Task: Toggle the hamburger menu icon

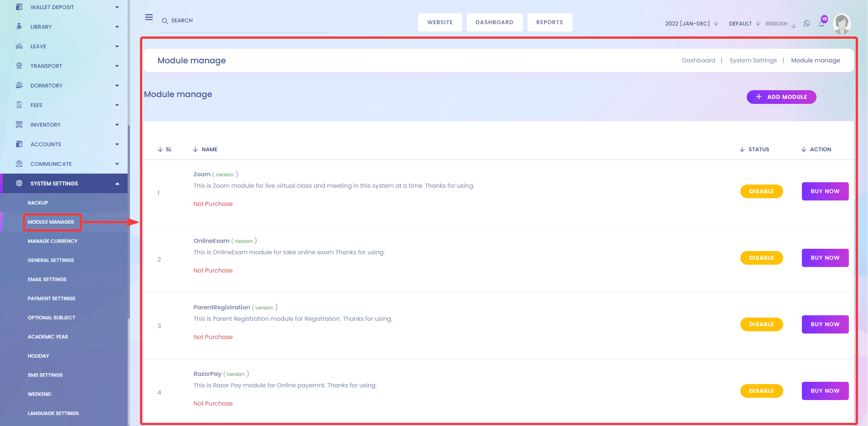Action: (x=149, y=17)
